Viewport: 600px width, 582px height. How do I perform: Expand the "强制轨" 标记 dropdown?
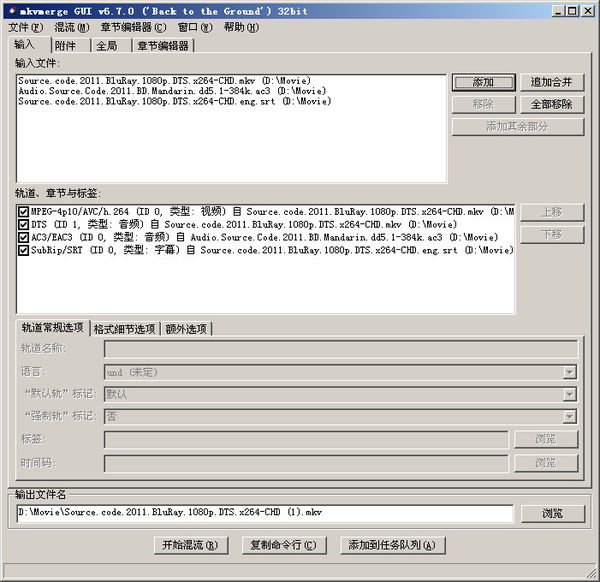coord(569,416)
